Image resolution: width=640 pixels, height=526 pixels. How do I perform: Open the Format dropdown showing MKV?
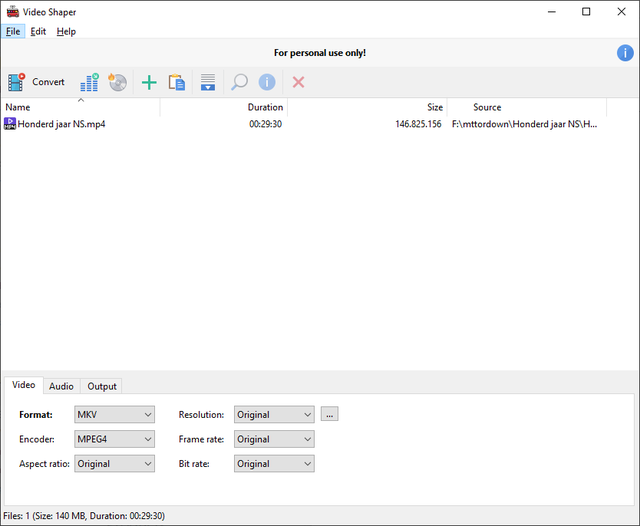point(114,415)
